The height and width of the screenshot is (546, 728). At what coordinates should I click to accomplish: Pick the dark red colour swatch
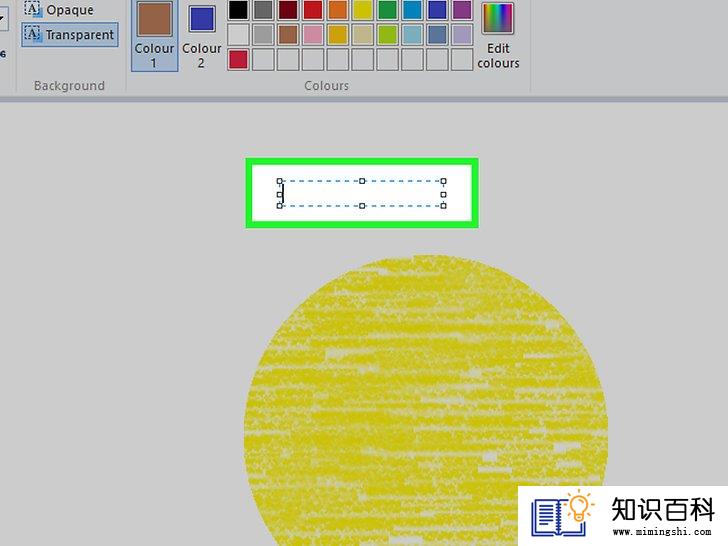pos(288,9)
